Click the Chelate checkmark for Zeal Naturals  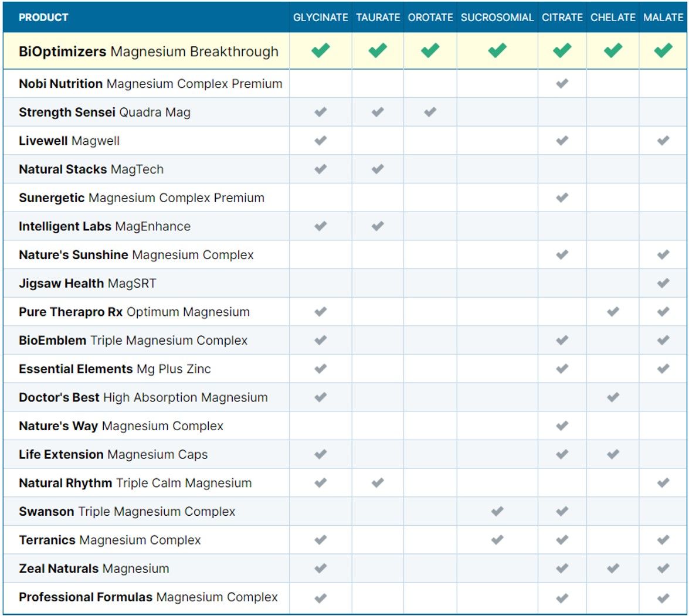(613, 568)
